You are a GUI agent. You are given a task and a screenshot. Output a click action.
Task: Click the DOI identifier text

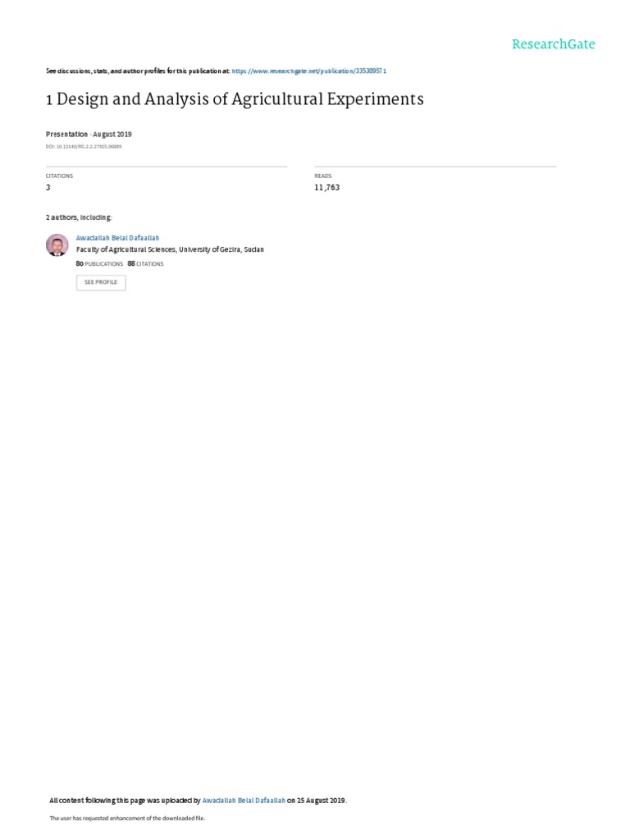[x=84, y=146]
